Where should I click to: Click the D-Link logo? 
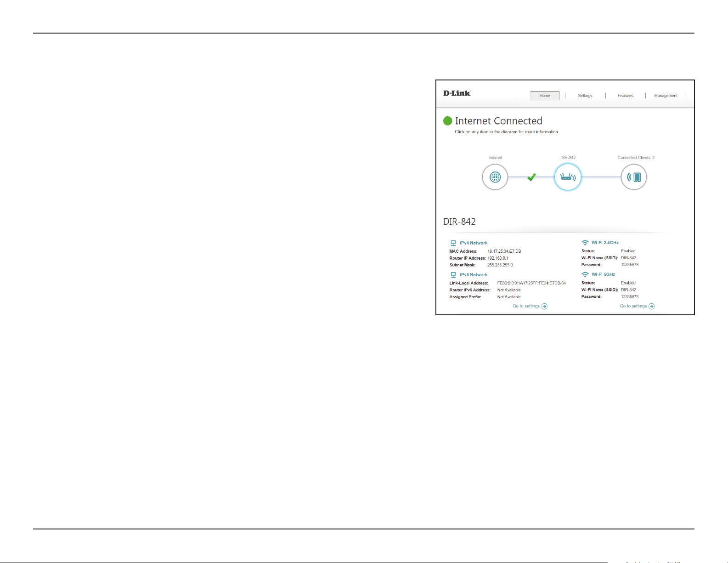pos(457,93)
